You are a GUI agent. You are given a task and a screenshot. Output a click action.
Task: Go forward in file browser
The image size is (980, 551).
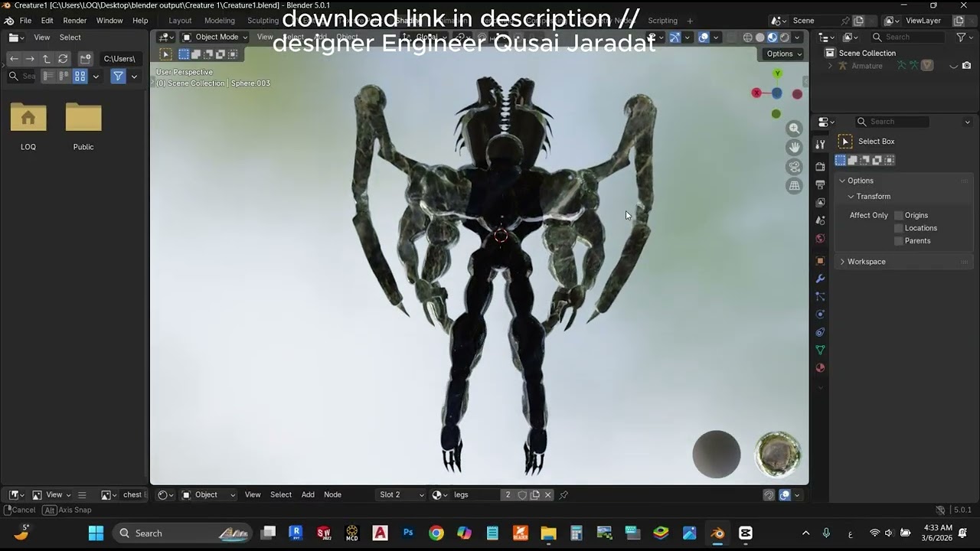(x=30, y=59)
